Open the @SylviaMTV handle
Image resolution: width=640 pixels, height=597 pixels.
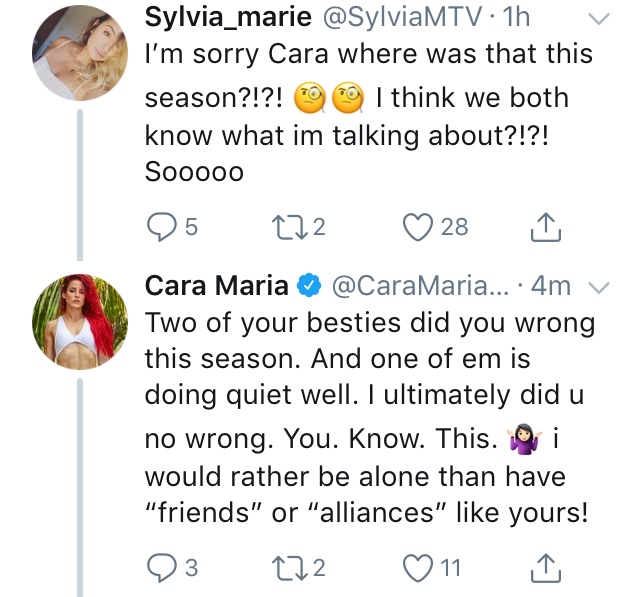coord(402,18)
